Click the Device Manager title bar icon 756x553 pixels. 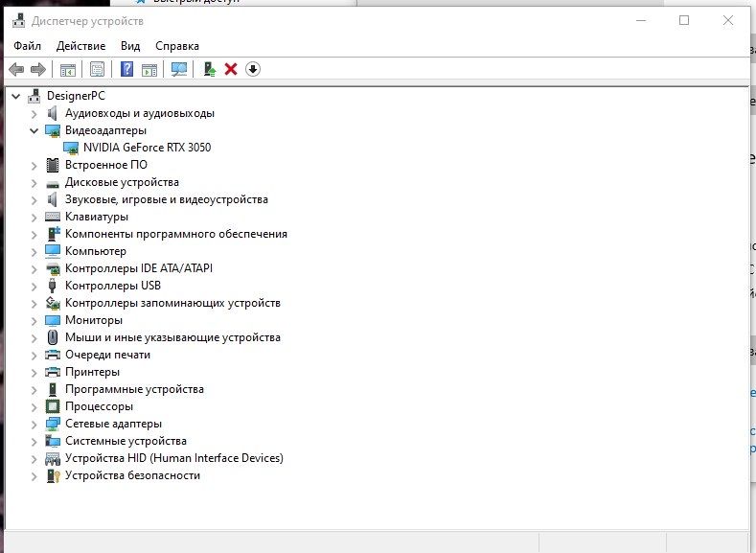19,21
